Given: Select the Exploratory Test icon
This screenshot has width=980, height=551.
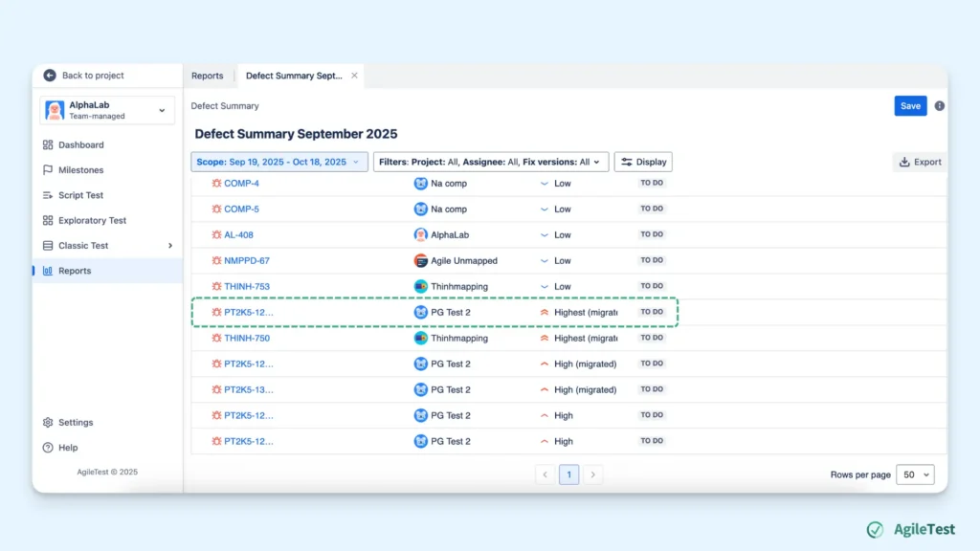Looking at the screenshot, I should pos(48,220).
